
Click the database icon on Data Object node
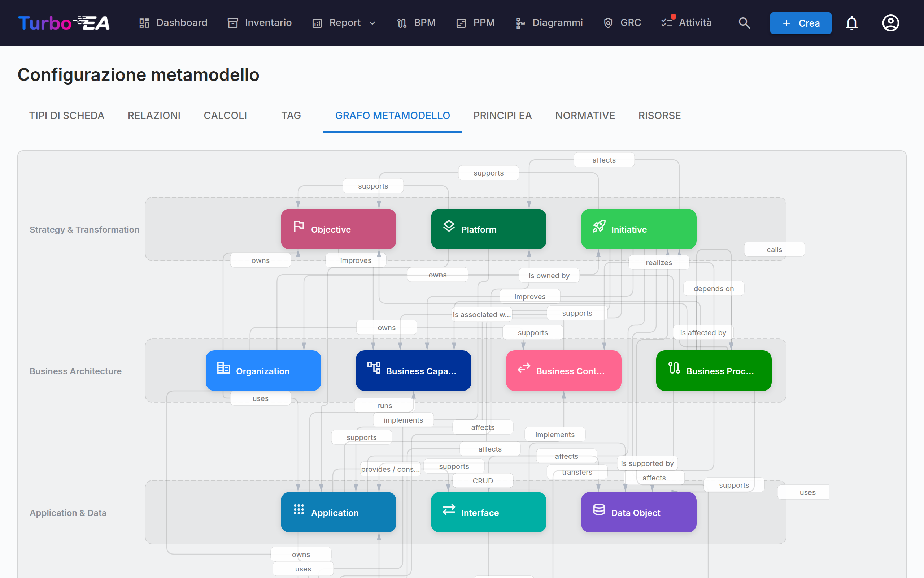[599, 510]
